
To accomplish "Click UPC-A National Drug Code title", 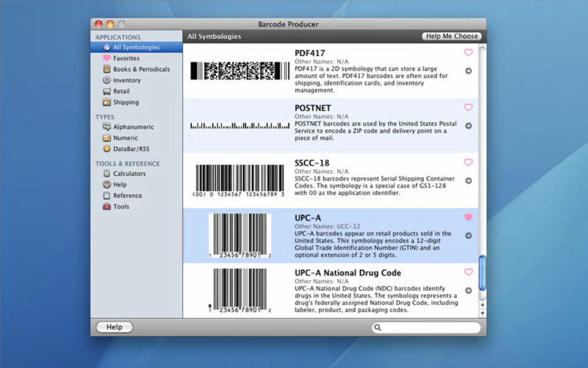I will pos(348,273).
